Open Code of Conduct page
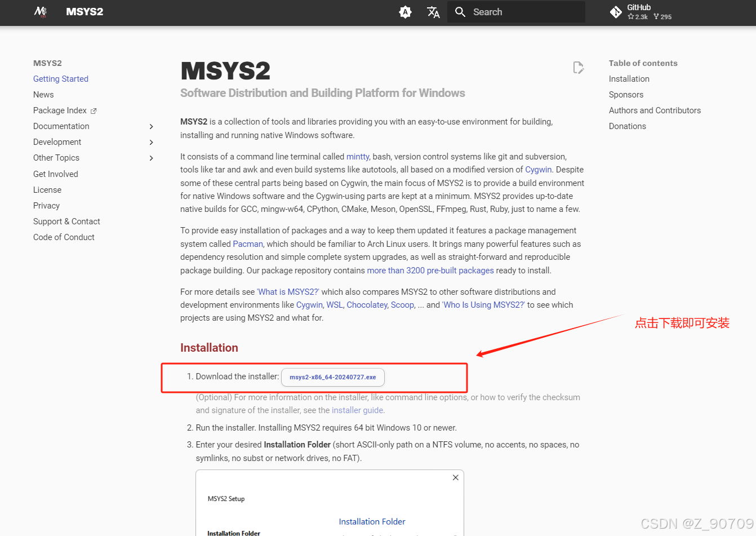 click(64, 237)
